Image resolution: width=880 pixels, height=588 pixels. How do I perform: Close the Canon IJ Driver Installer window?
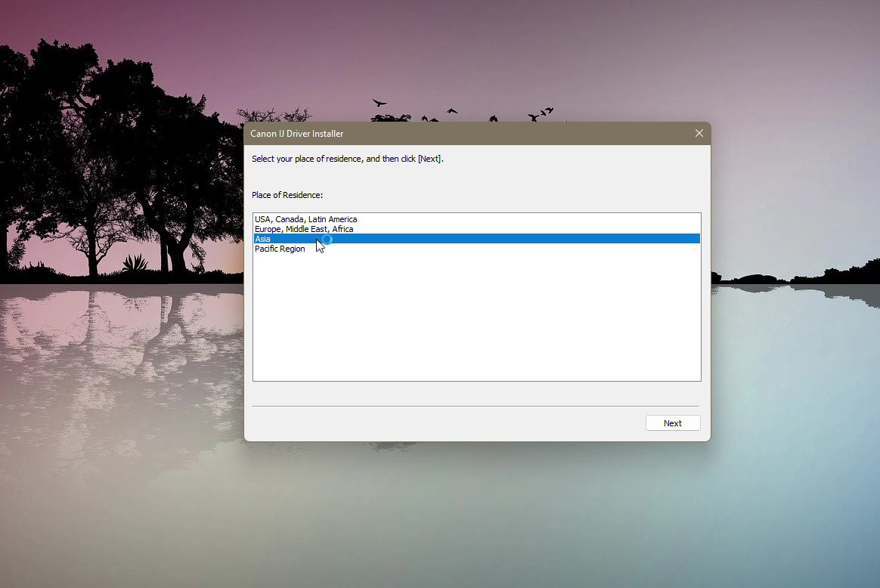(699, 133)
